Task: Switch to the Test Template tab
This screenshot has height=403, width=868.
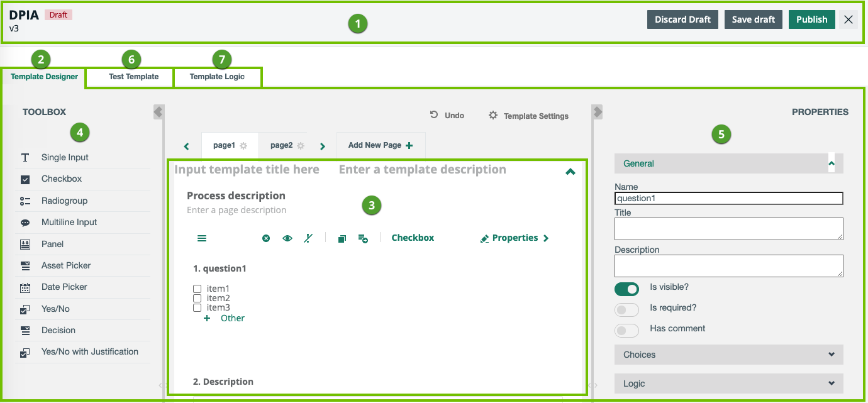Action: [133, 77]
